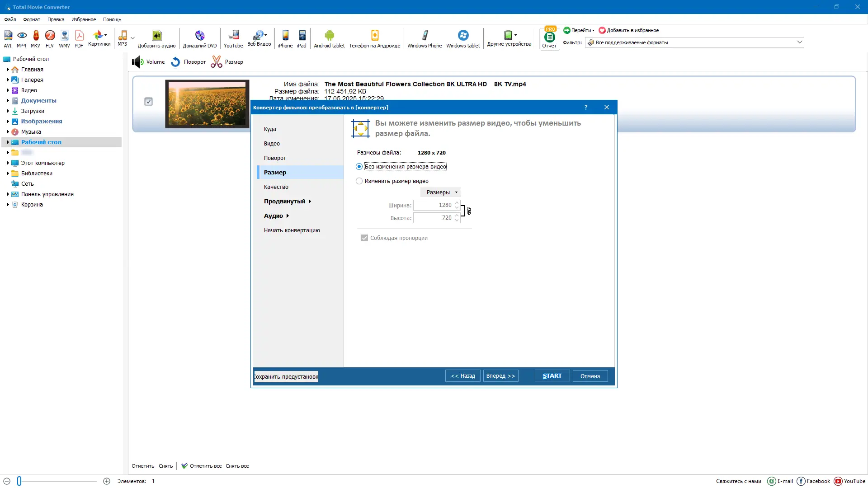Select Без изменения размера видео option
Viewport: 868px width, 488px height.
pyautogui.click(x=359, y=167)
